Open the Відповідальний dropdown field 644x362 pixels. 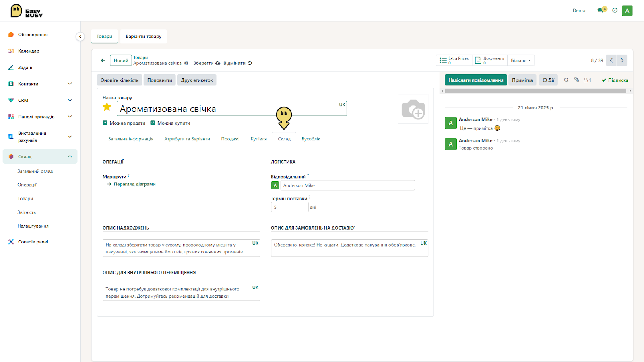[348, 185]
